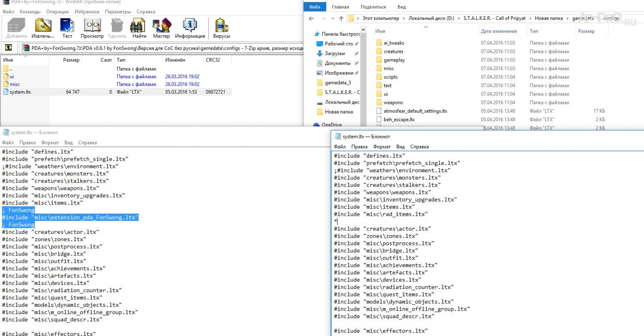Open the WinRAR Операции menu
This screenshot has width=644, height=336.
[58, 12]
